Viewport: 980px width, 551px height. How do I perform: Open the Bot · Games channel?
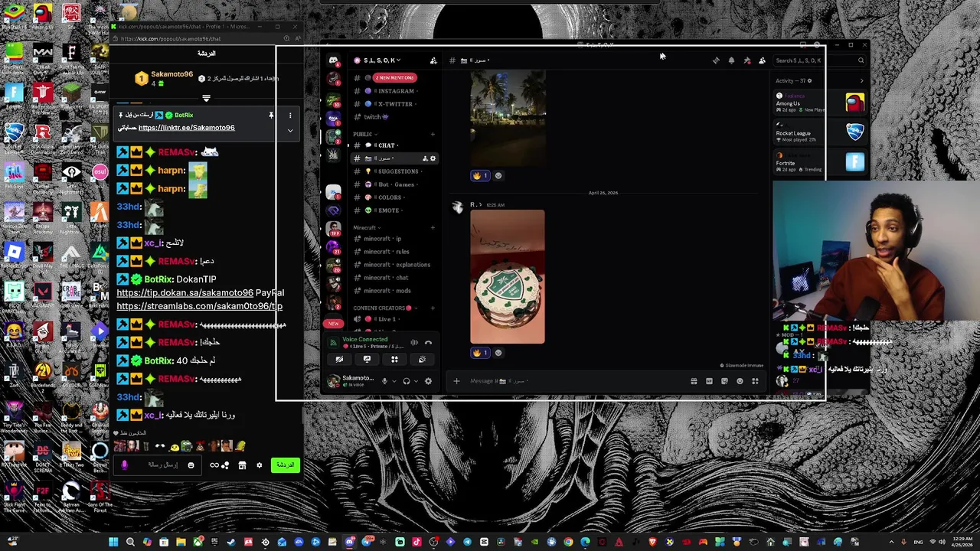394,184
